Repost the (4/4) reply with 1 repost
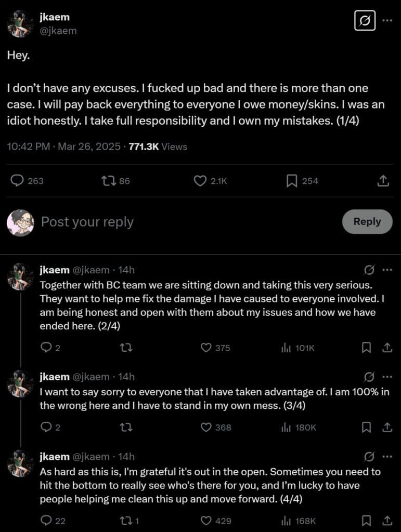The image size is (401, 532). point(126,521)
